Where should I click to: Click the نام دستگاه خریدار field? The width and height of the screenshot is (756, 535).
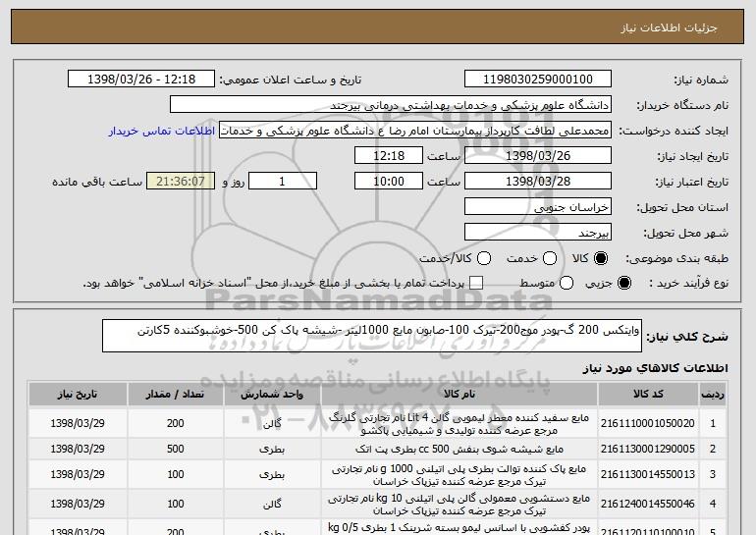point(391,105)
